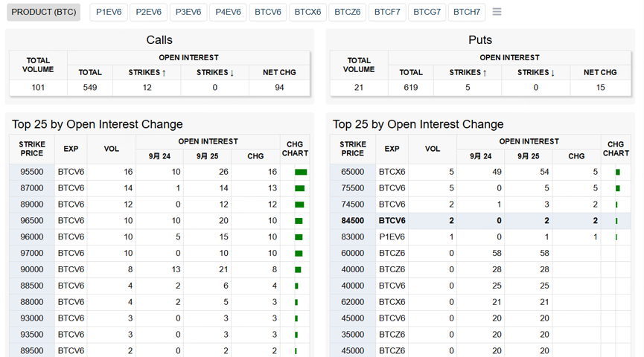
Task: Click the change chart bar for the 75500 put
Action: pyautogui.click(x=618, y=188)
